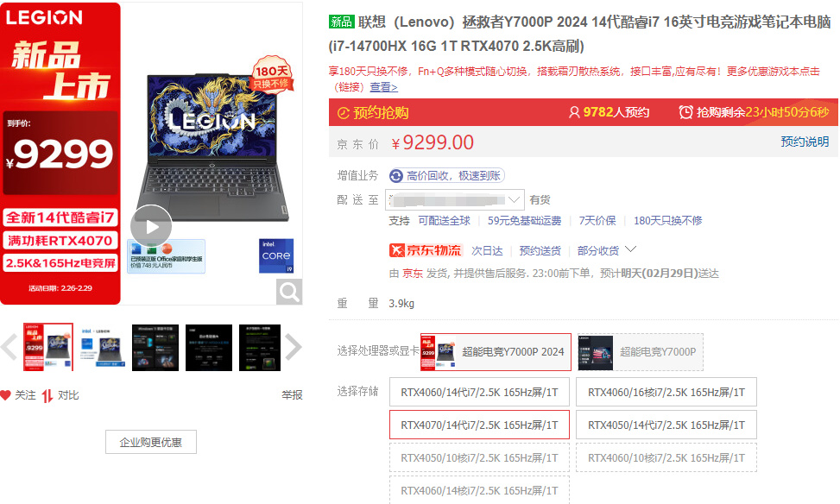Select fifth thumbnail with green chip
Screen dimensions: 840x504
[x=260, y=347]
